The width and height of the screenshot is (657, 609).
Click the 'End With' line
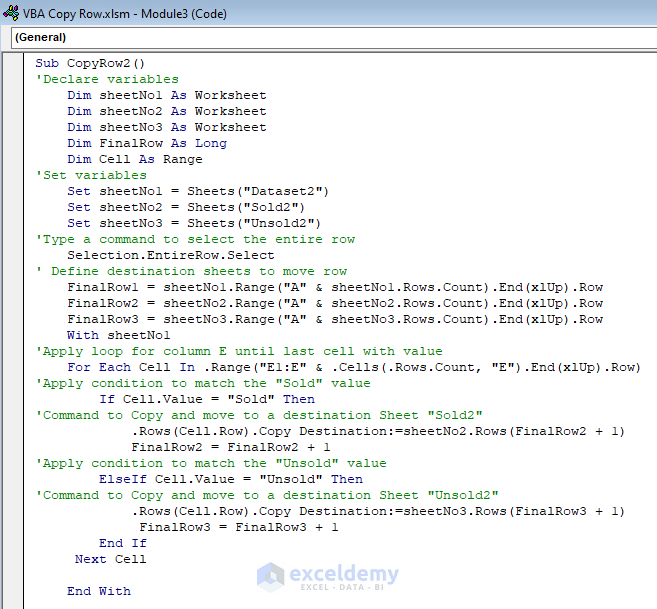click(x=99, y=591)
